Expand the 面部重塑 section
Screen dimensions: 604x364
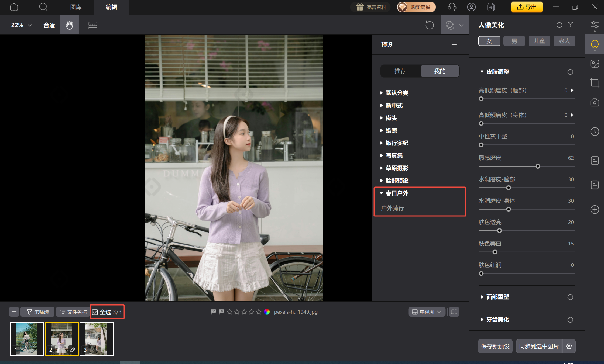[497, 297]
